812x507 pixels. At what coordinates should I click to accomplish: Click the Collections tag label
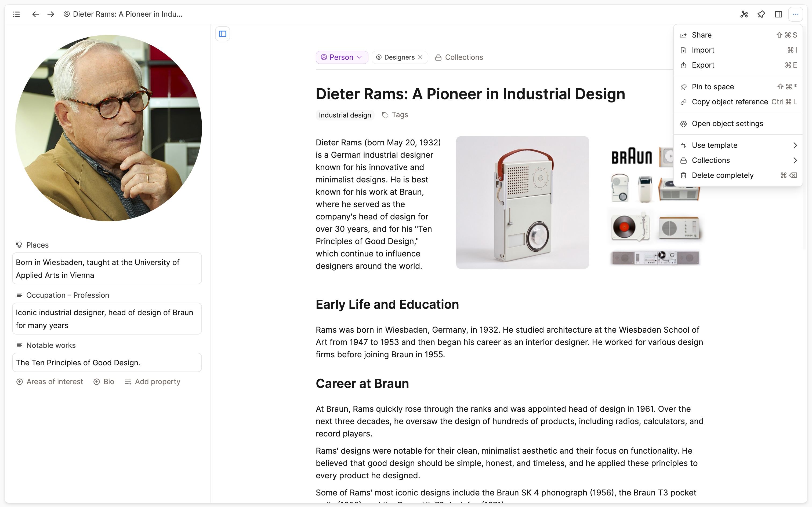tap(463, 57)
